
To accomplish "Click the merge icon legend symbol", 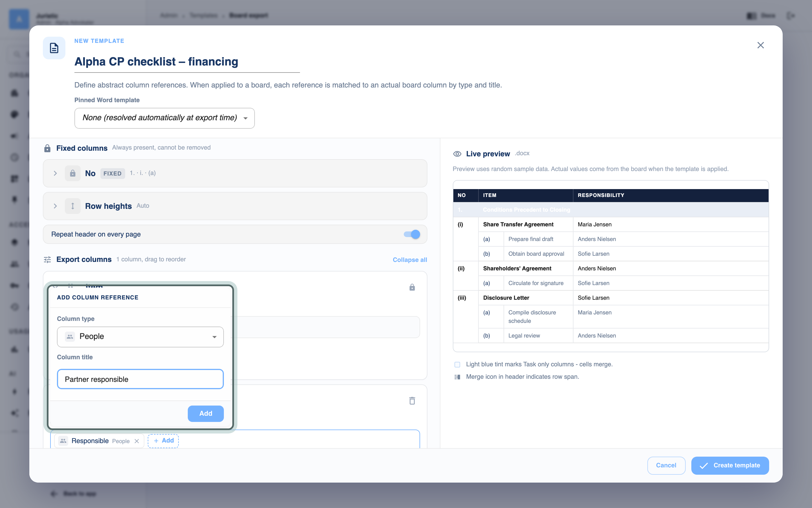I will point(457,377).
